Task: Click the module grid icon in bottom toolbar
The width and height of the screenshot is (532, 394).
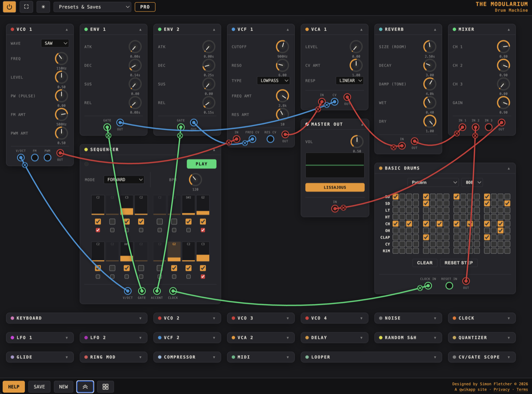Action: pyautogui.click(x=105, y=386)
